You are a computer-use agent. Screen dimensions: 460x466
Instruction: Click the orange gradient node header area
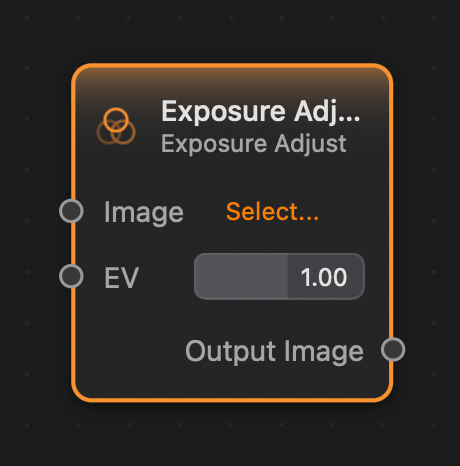coord(232,82)
